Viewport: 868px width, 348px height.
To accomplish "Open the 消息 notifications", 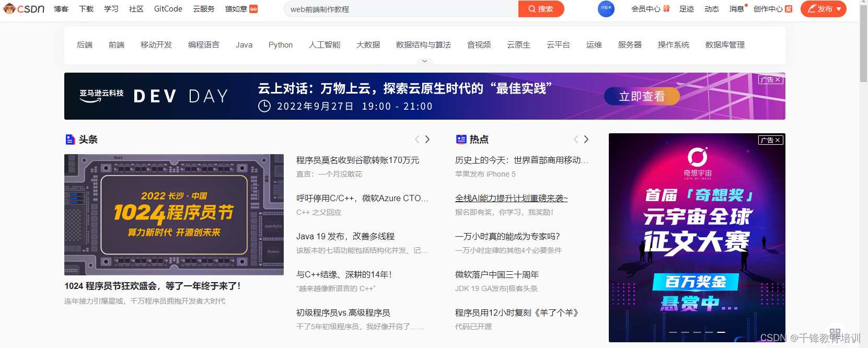I will [737, 9].
